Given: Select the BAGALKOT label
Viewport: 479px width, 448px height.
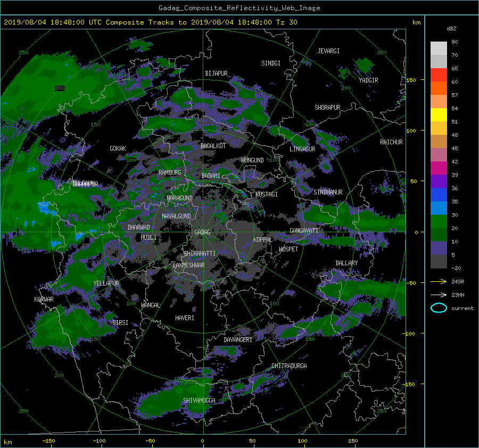Looking at the screenshot, I should 213,146.
